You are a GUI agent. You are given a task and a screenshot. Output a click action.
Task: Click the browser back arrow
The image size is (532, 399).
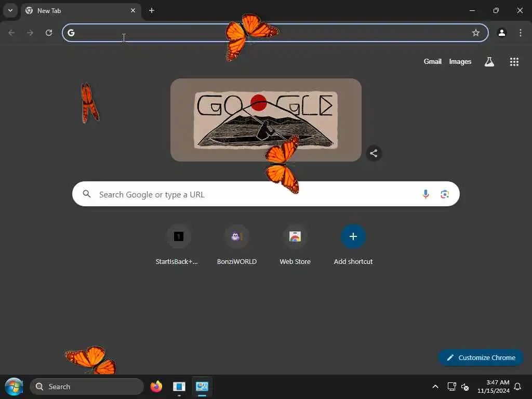(x=11, y=33)
